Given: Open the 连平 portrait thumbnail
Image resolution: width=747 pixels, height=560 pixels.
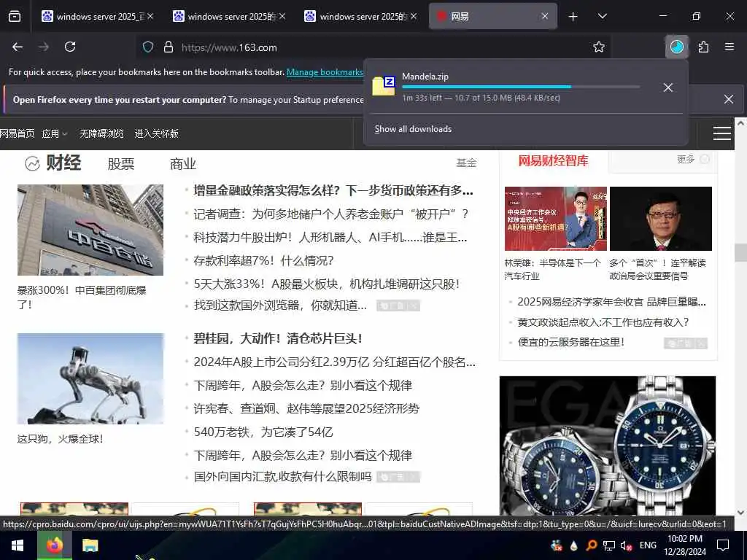Looking at the screenshot, I should pos(661,219).
